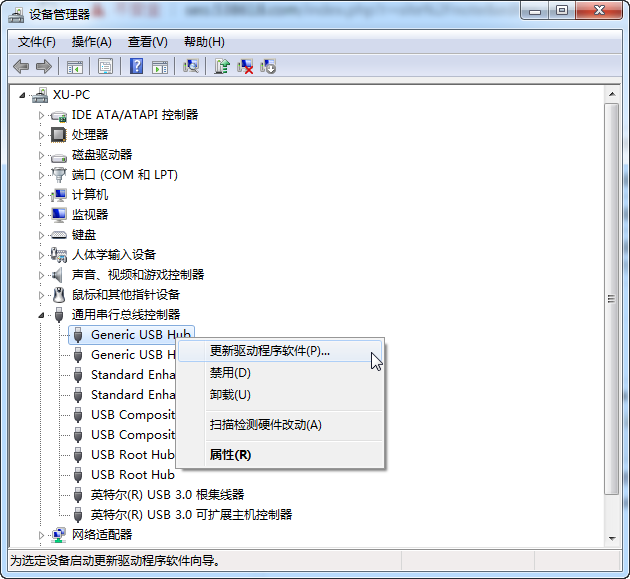This screenshot has width=630, height=579.
Task: Click the USB plug icon of 通用串行总线控制器
Action: tap(59, 315)
